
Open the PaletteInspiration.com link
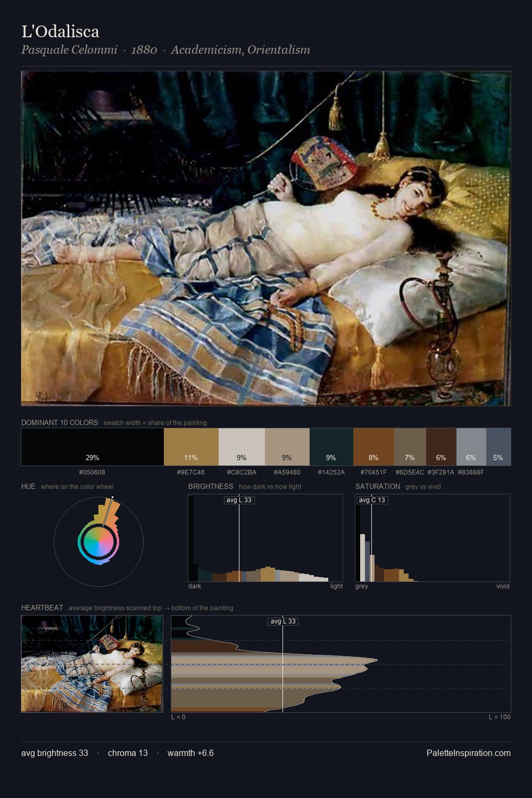click(469, 753)
